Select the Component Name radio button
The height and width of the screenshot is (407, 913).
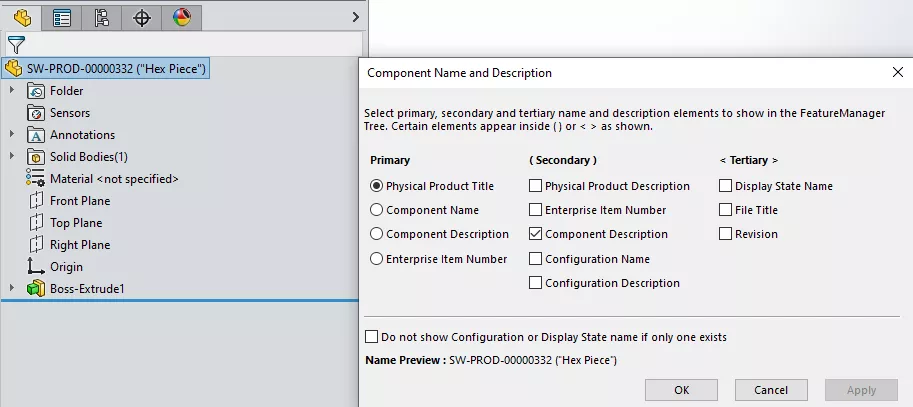(x=377, y=210)
